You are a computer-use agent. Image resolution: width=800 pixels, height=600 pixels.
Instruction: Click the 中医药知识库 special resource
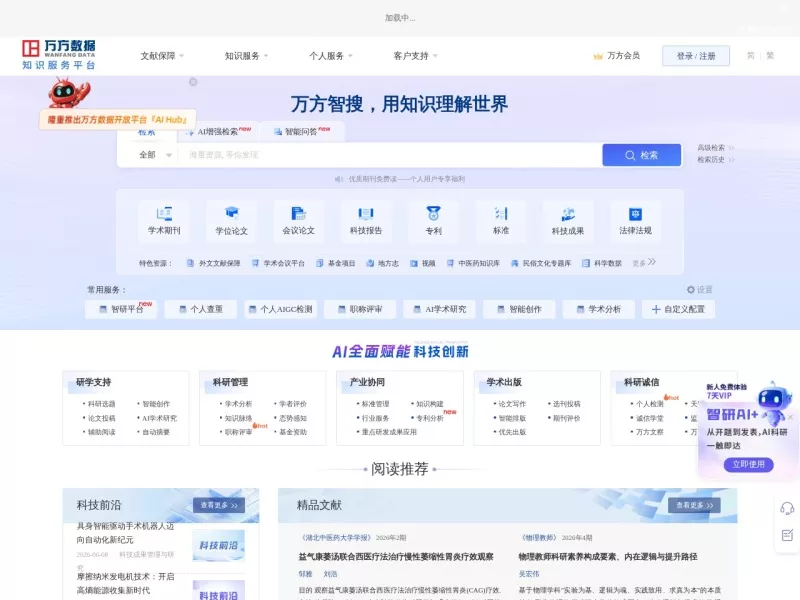(473, 263)
